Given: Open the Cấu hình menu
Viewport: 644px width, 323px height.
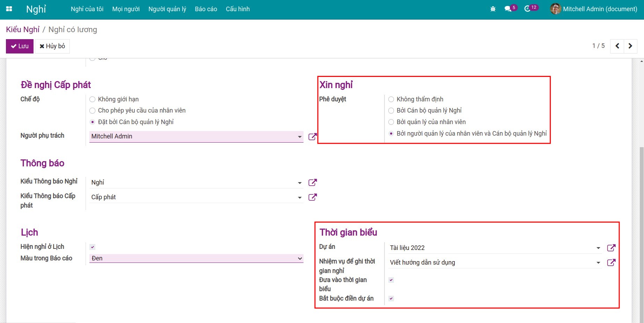Looking at the screenshot, I should [x=237, y=9].
